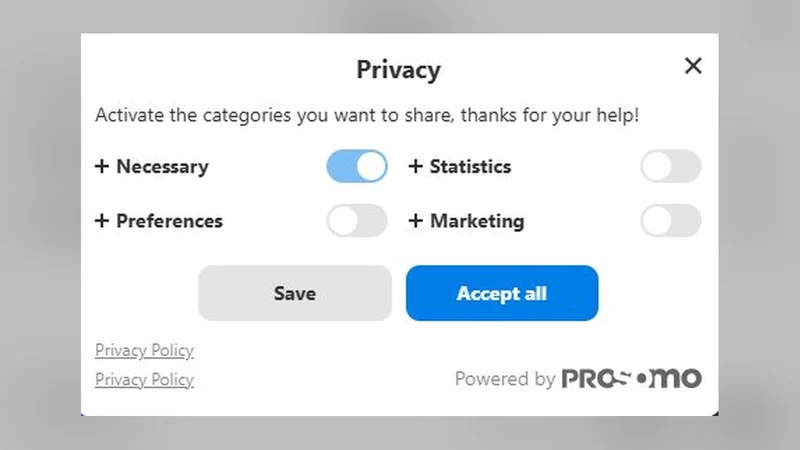Close the Privacy dialog with the X
The image size is (800, 450).
[x=693, y=66]
